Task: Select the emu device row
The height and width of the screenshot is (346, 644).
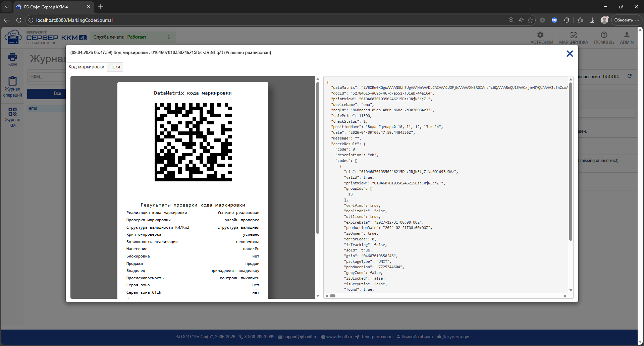Action: 46,108
